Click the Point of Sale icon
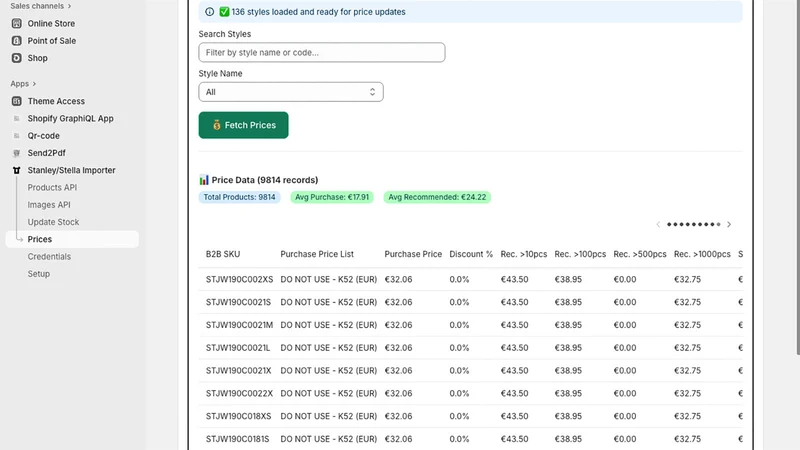The height and width of the screenshot is (450, 800). pos(16,41)
